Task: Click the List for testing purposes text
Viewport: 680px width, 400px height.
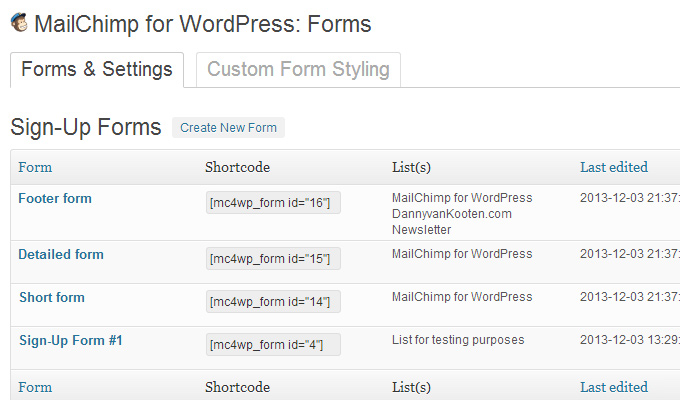Action: [458, 340]
